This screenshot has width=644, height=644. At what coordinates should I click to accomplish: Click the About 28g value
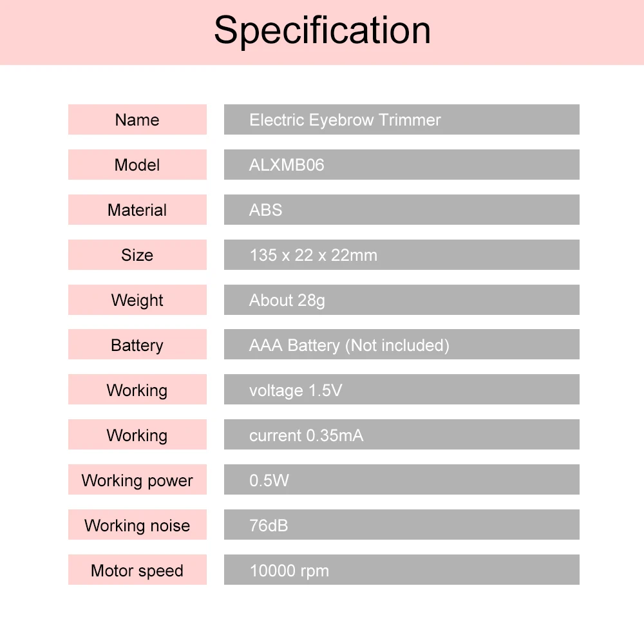coord(287,300)
